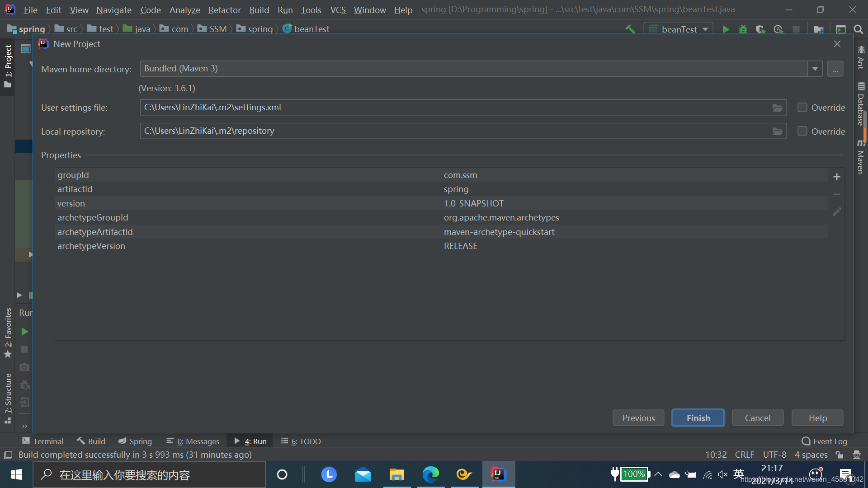Click the Build project hammer icon
Screen dimensions: 868x488
click(x=630, y=29)
